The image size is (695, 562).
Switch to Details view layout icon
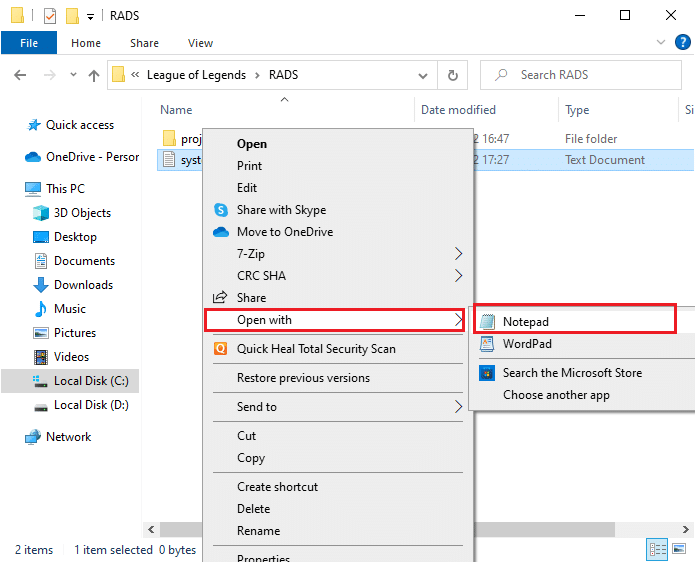pyautogui.click(x=657, y=550)
